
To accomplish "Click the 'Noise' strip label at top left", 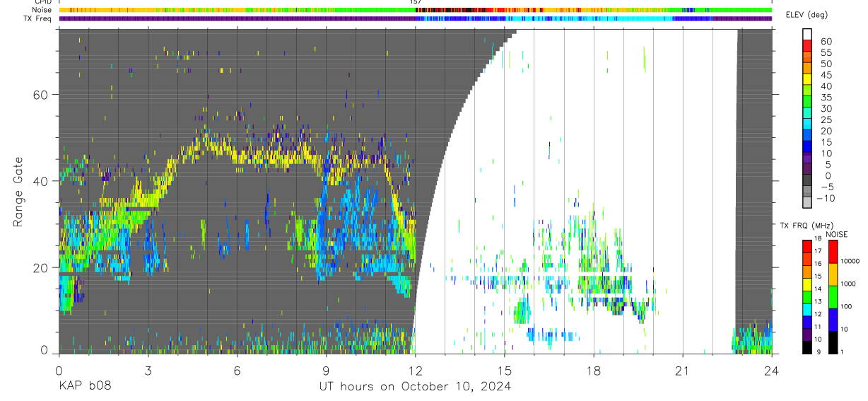I will coord(42,10).
